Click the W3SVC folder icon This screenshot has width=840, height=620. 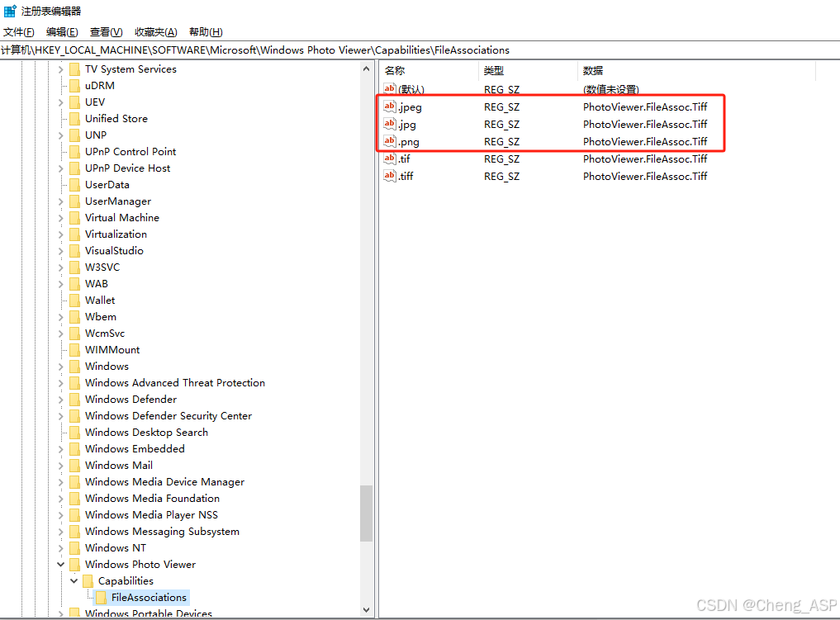coord(74,267)
